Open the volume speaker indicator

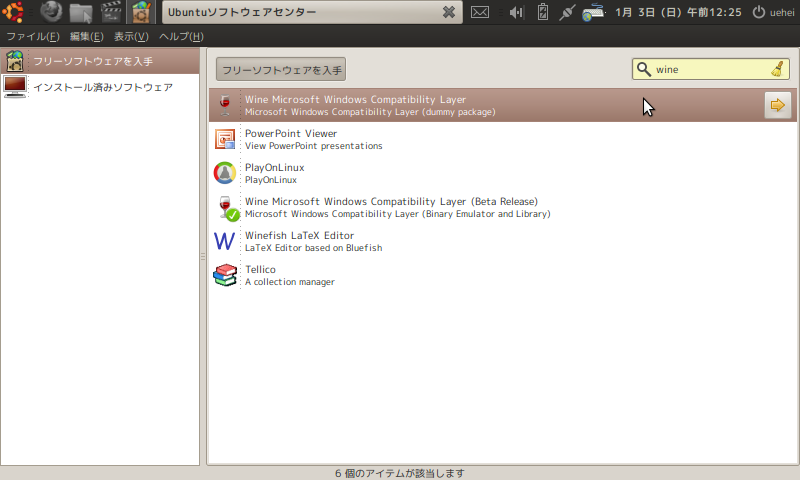(516, 12)
